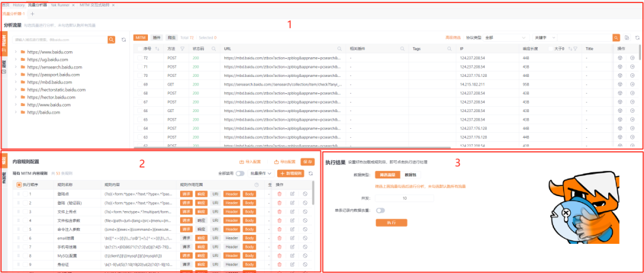Refresh the traffic table

[637, 38]
